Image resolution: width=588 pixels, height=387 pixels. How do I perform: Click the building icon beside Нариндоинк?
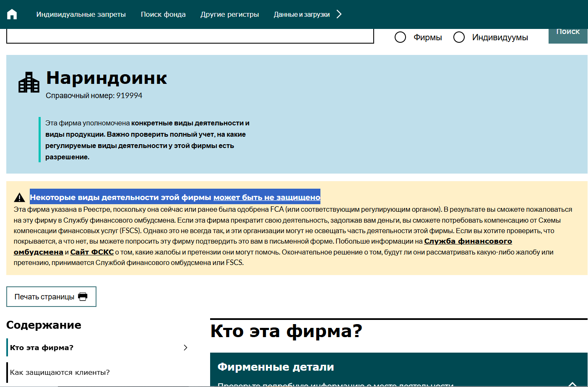(x=29, y=83)
